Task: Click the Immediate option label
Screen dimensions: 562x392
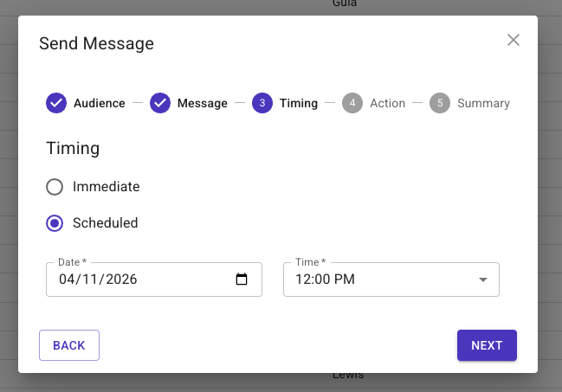Action: (x=106, y=187)
